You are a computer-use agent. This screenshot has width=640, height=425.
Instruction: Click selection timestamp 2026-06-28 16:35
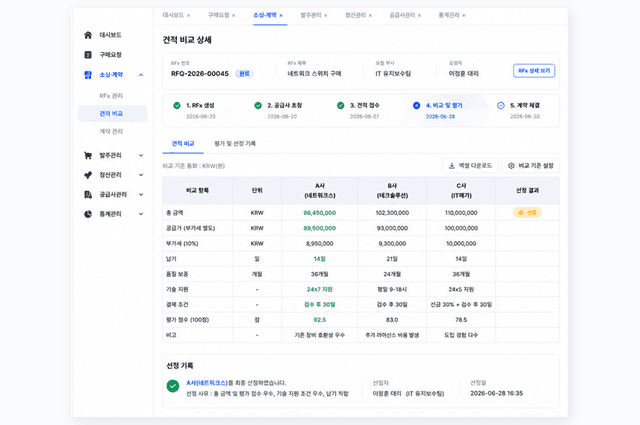pyautogui.click(x=496, y=393)
